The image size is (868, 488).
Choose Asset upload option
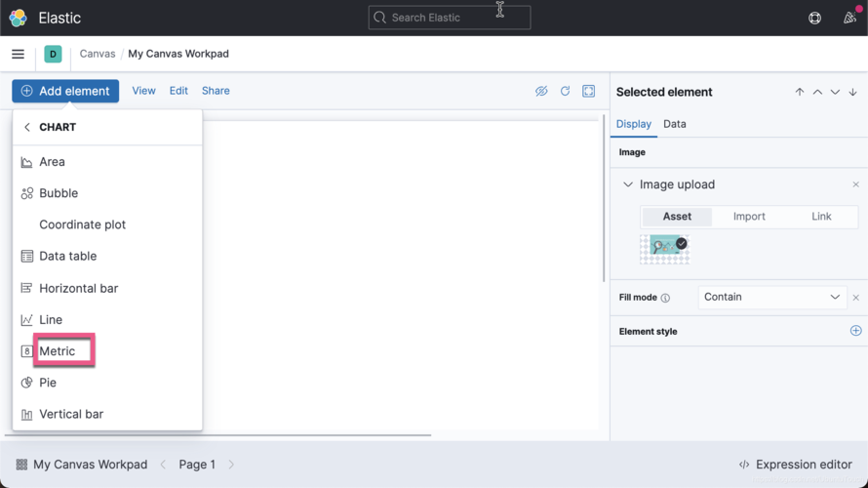pyautogui.click(x=677, y=217)
